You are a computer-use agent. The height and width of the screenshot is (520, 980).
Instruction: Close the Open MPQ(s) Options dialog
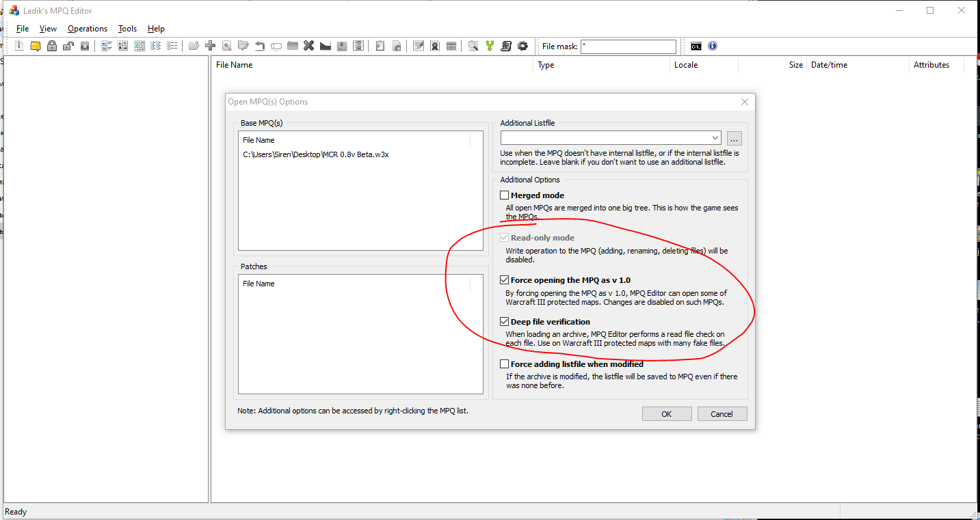coord(745,102)
